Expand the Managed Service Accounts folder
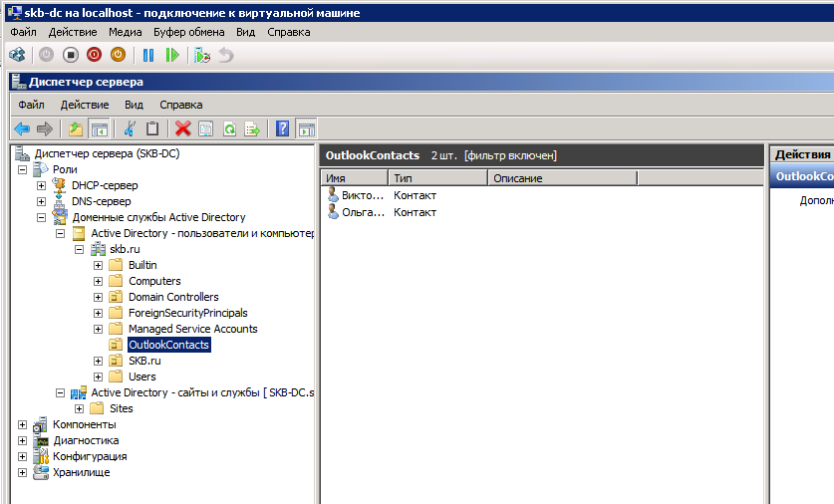The width and height of the screenshot is (834, 504). point(98,329)
